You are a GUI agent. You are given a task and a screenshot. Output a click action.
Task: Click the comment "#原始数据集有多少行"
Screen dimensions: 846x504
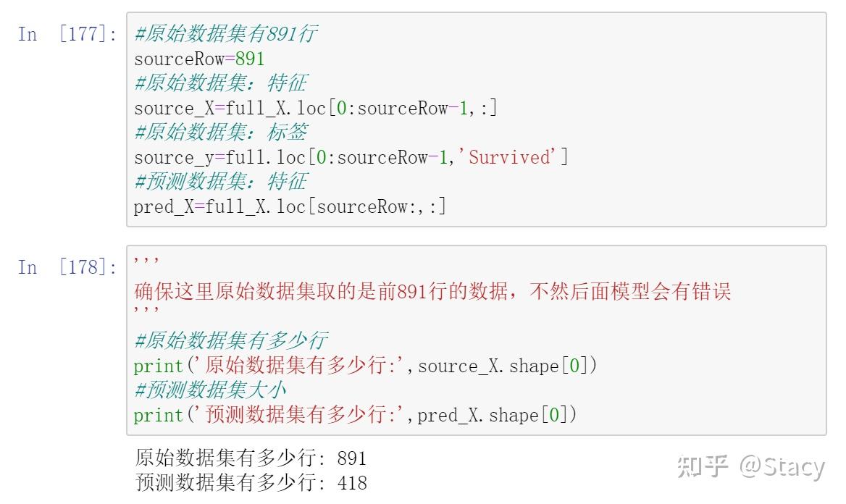point(230,340)
